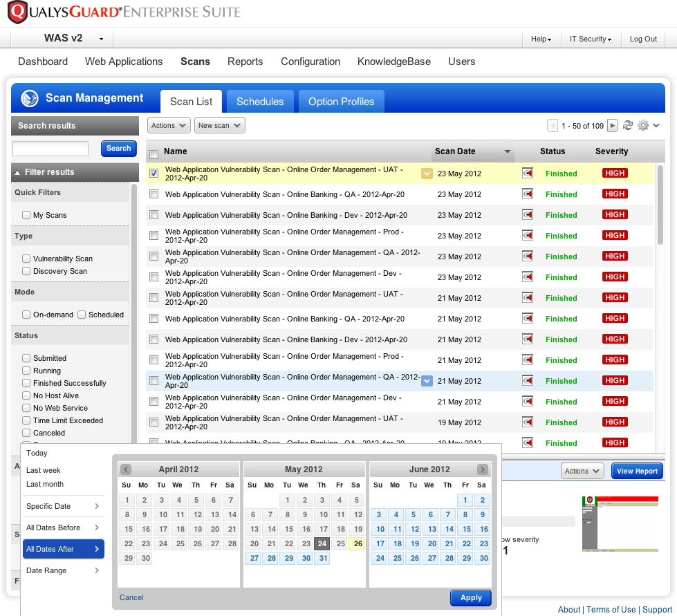
Task: Click target icon for Order Management UAT 21 May
Action: (x=527, y=297)
